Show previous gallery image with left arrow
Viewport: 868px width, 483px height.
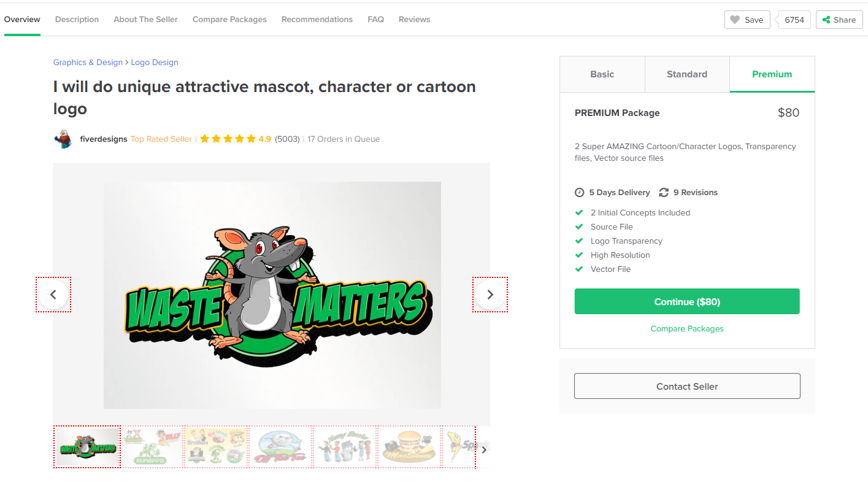click(x=53, y=295)
